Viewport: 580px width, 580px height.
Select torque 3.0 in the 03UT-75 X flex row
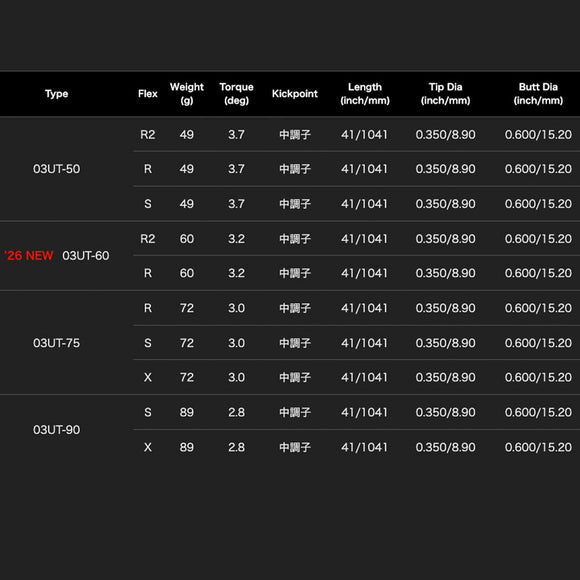[236, 378]
